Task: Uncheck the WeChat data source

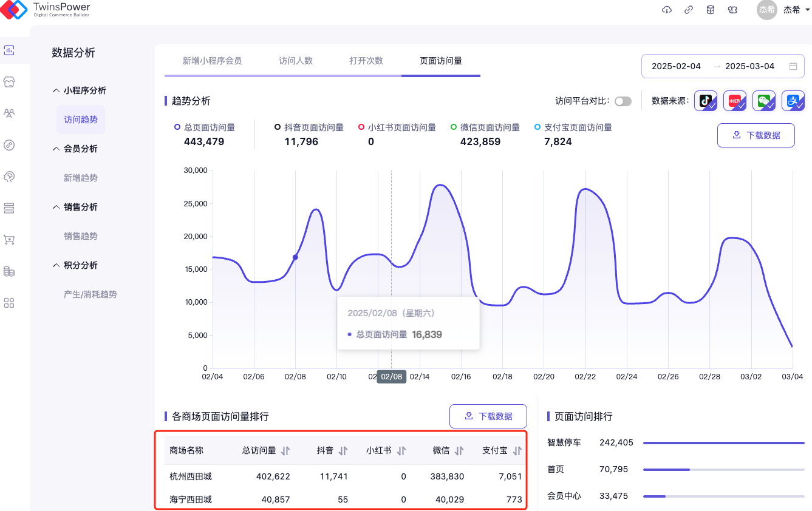Action: pyautogui.click(x=764, y=101)
